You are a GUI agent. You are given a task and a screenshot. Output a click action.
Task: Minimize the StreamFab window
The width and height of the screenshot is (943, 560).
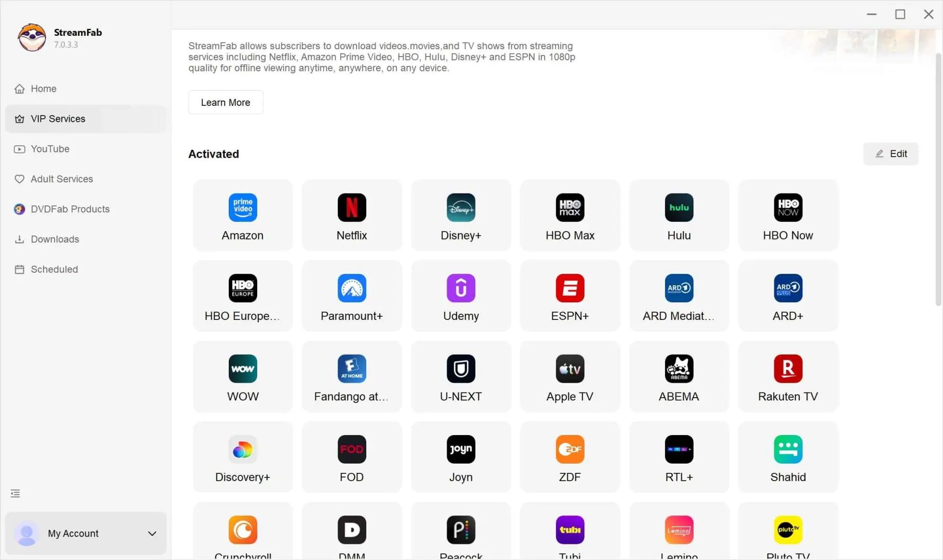[x=872, y=15]
